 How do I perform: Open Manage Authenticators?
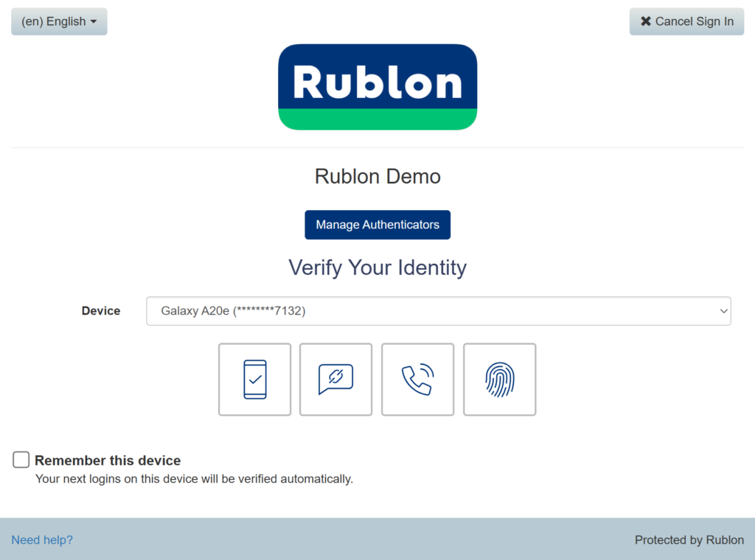point(377,225)
